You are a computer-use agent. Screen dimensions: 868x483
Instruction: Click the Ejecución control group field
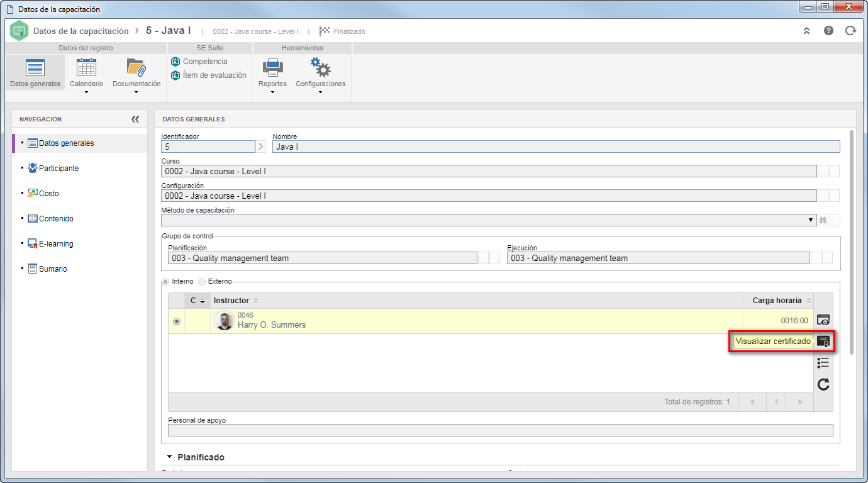point(658,258)
